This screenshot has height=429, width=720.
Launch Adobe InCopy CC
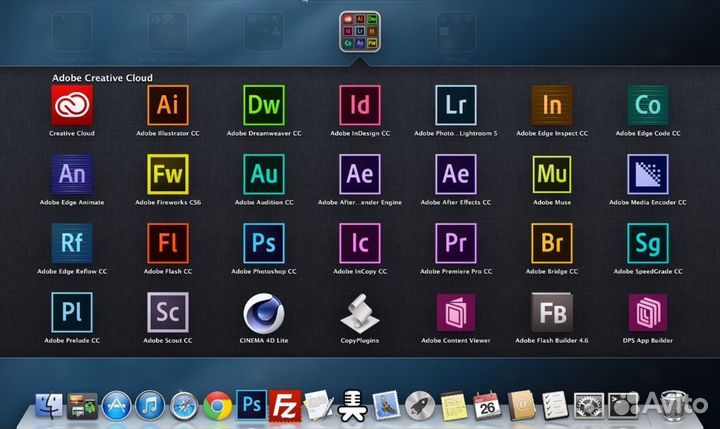(360, 243)
